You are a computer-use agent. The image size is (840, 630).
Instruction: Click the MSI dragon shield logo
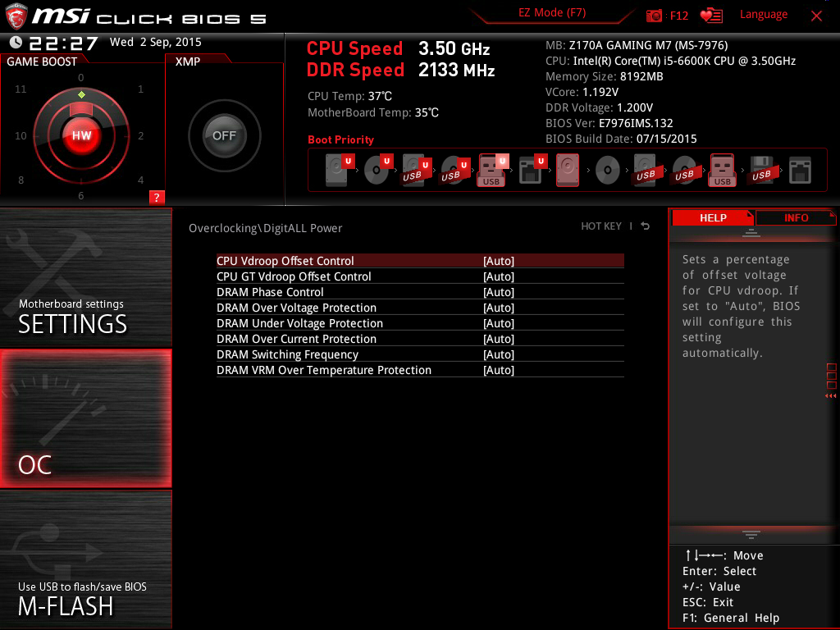point(16,16)
